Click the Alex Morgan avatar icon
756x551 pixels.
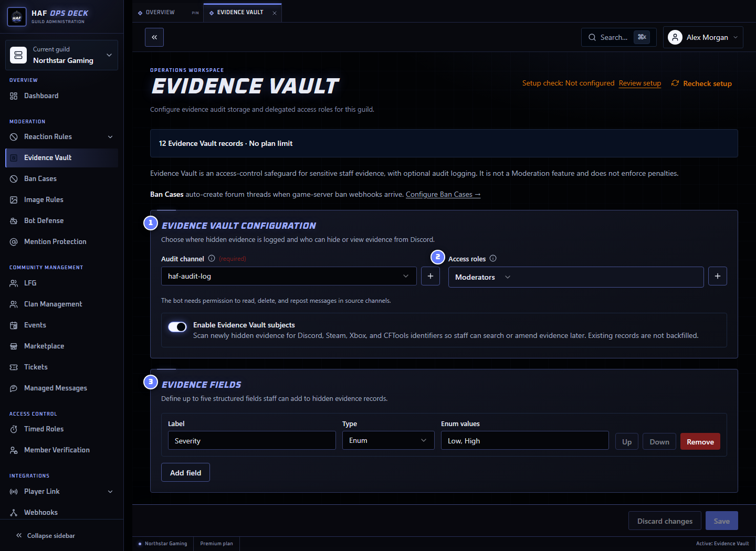[675, 37]
